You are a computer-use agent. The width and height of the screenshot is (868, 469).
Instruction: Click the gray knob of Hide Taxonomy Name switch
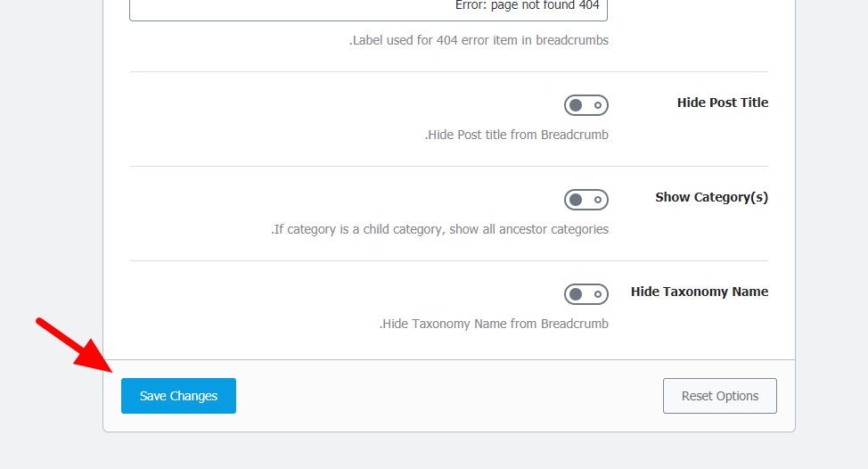click(576, 294)
